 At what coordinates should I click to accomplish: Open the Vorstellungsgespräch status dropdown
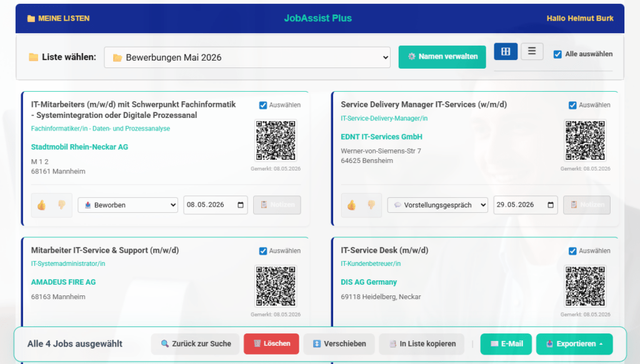(437, 205)
